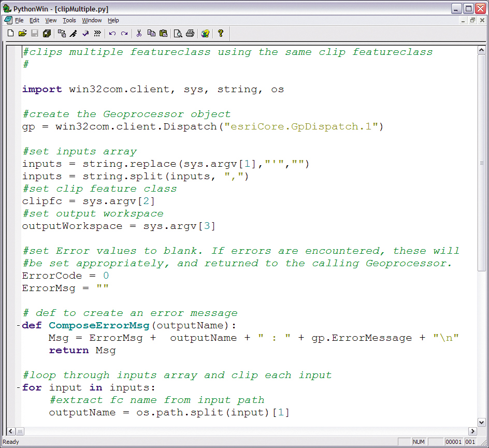Open the Window menu
489x448 pixels.
coord(92,20)
